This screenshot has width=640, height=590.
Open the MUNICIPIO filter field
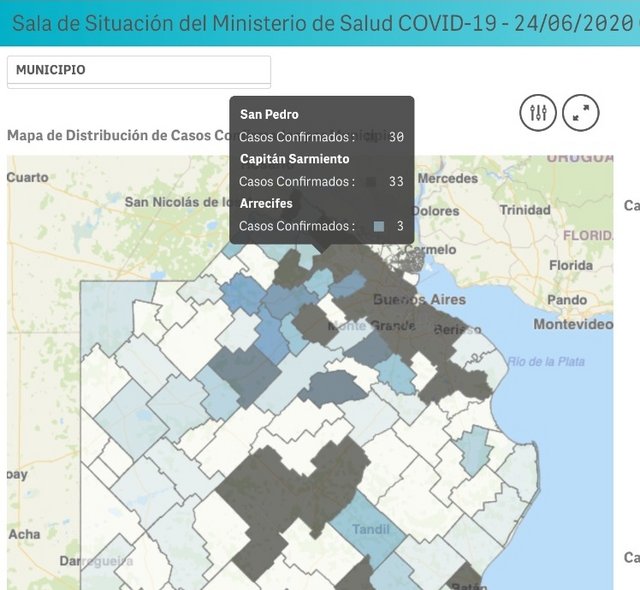click(x=139, y=70)
